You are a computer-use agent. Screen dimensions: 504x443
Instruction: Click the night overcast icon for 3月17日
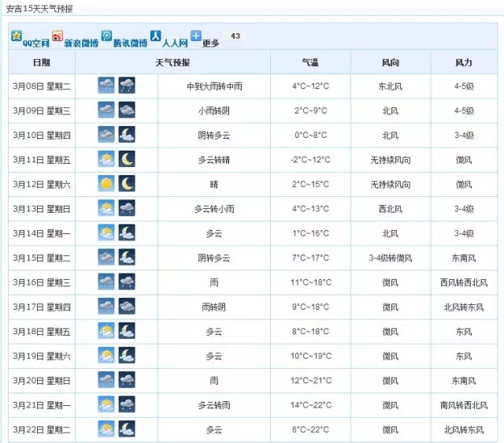127,306
